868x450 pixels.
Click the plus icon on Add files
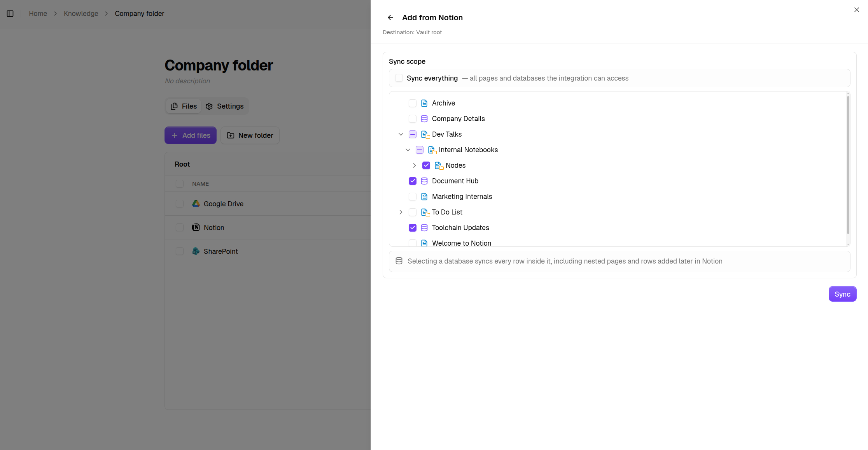(175, 135)
